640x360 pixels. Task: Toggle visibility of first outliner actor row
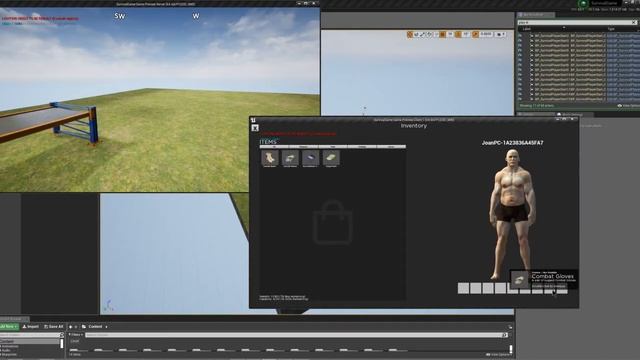[520, 36]
